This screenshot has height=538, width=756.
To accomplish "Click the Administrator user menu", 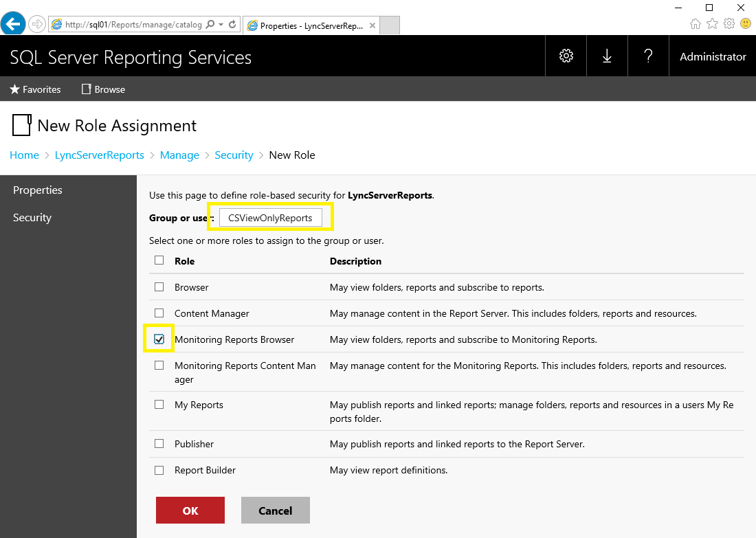I will click(713, 56).
